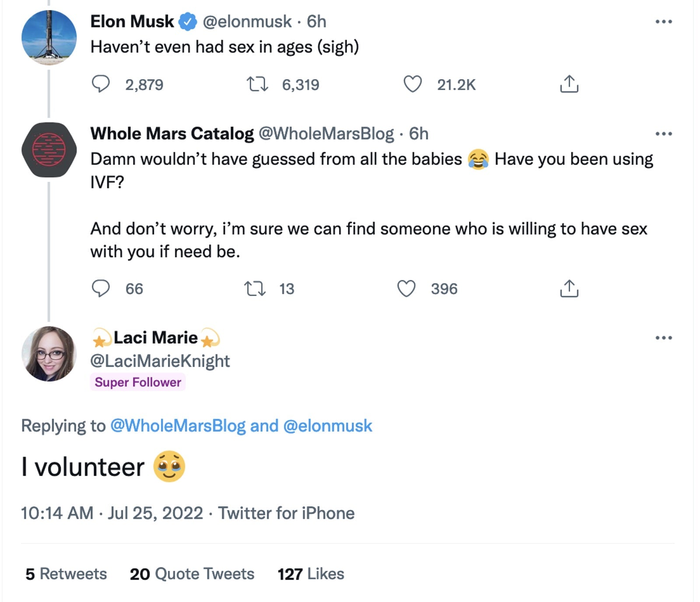Open the reply icon on Elon Musk's tweet
The image size is (700, 602).
click(101, 84)
